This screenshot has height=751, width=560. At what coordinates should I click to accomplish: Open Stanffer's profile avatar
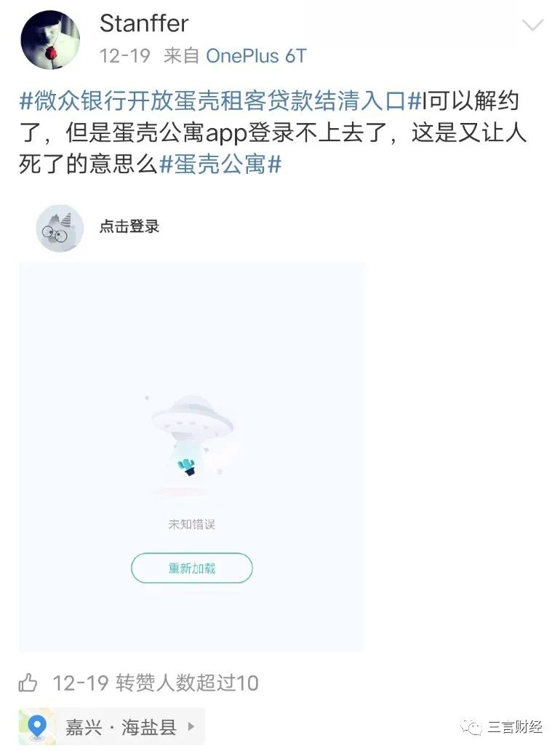50,40
